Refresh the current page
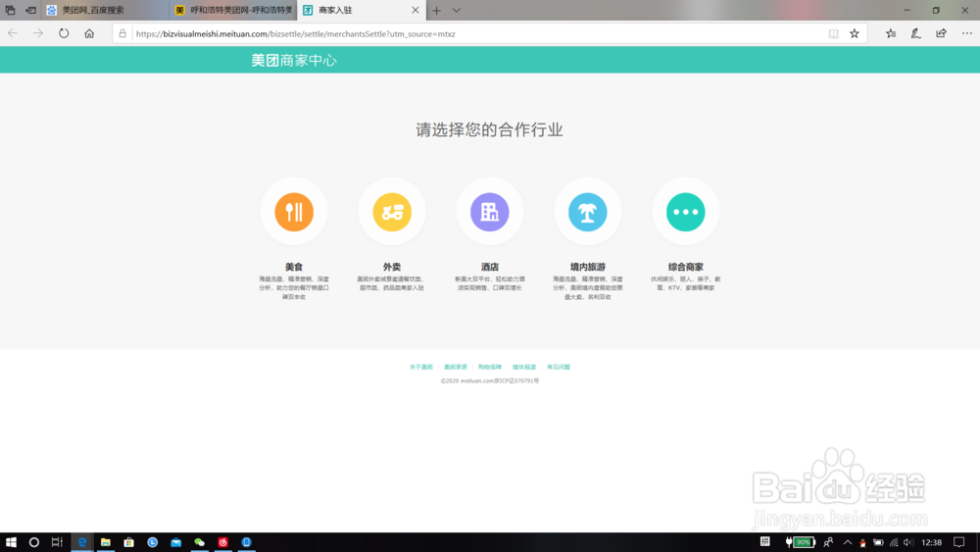Screen dimensions: 980x552 click(x=64, y=33)
